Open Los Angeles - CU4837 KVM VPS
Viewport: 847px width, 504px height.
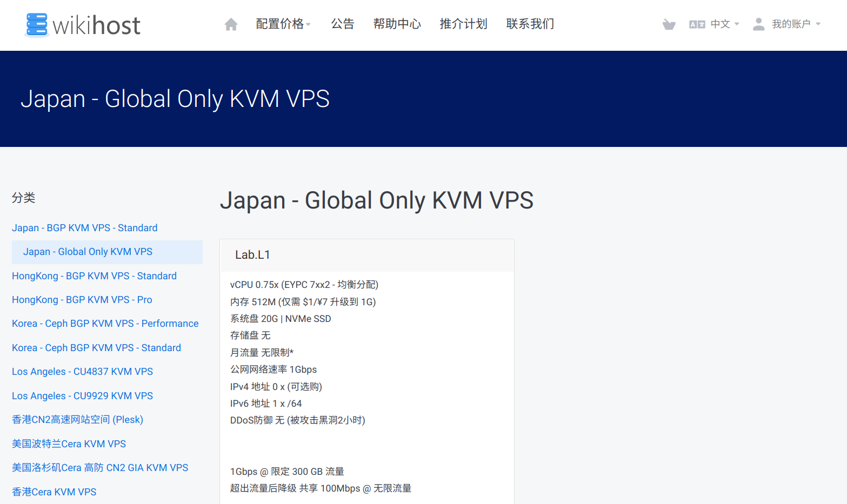coord(82,372)
